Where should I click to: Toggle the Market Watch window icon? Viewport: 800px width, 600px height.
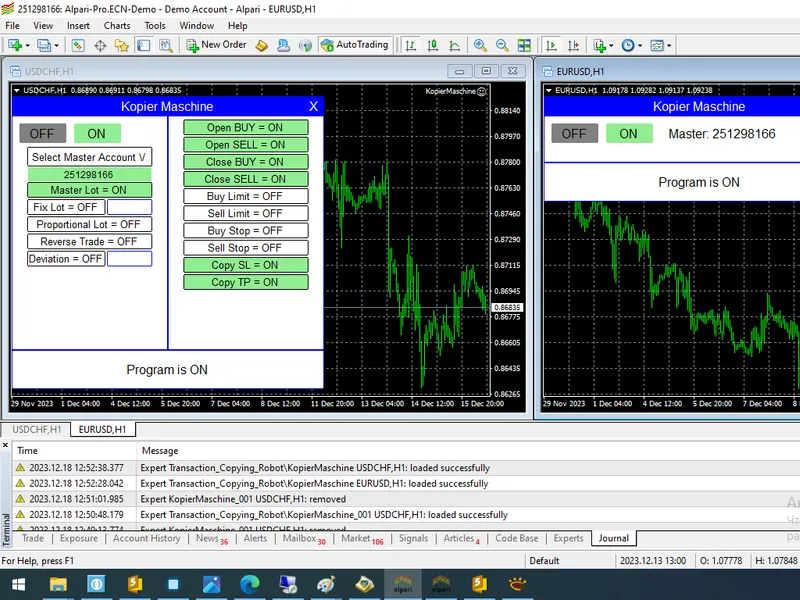click(78, 45)
